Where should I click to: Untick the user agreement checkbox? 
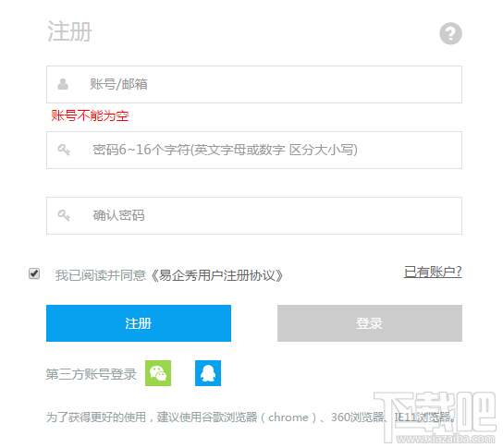[34, 273]
